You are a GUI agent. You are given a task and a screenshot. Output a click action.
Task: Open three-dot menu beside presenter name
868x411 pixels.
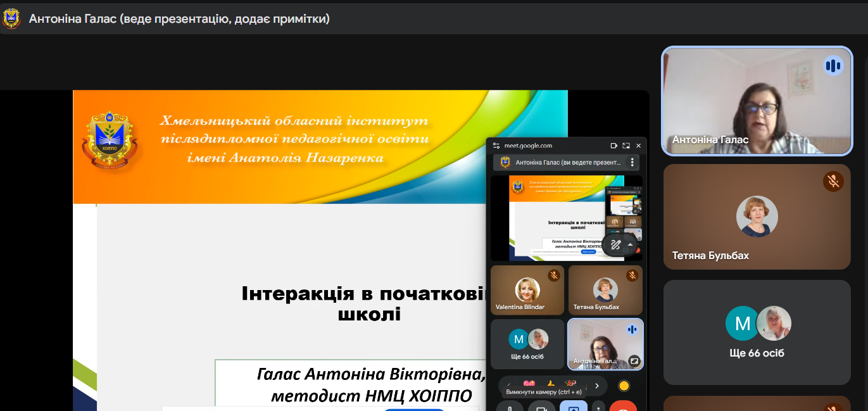pos(631,163)
